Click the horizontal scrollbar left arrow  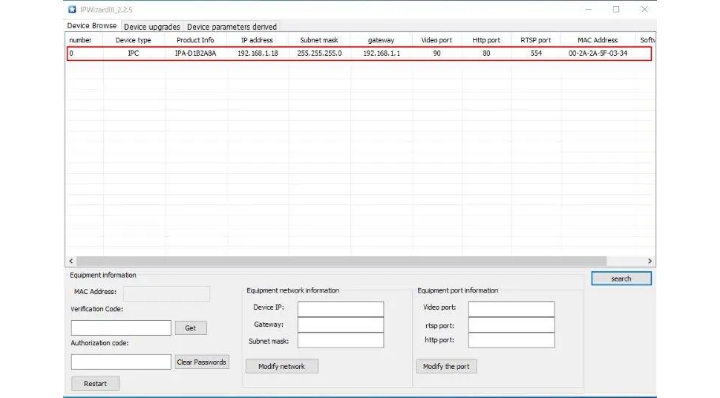point(71,261)
